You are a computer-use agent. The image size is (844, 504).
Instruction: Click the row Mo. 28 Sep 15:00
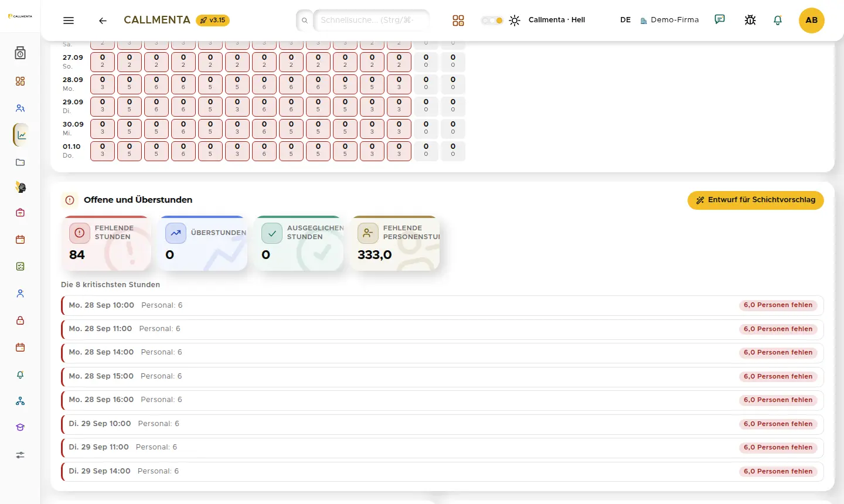(443, 376)
